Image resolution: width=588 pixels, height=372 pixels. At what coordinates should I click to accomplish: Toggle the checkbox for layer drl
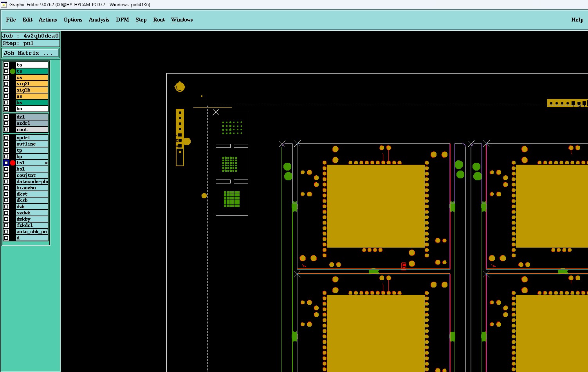6,117
